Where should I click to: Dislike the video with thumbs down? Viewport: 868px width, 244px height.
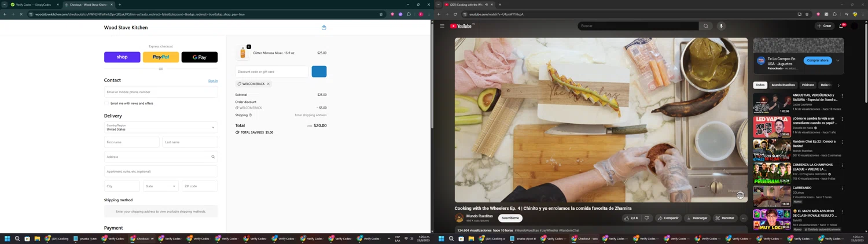coord(647,218)
